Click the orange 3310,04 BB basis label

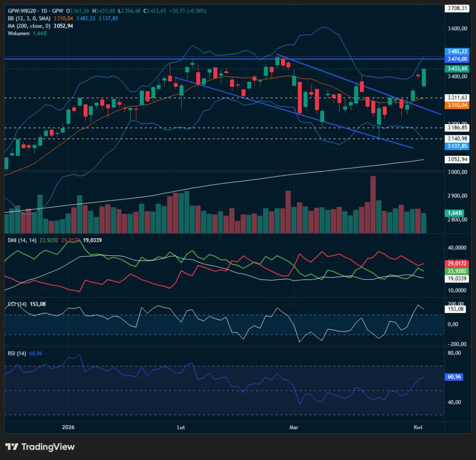[457, 106]
